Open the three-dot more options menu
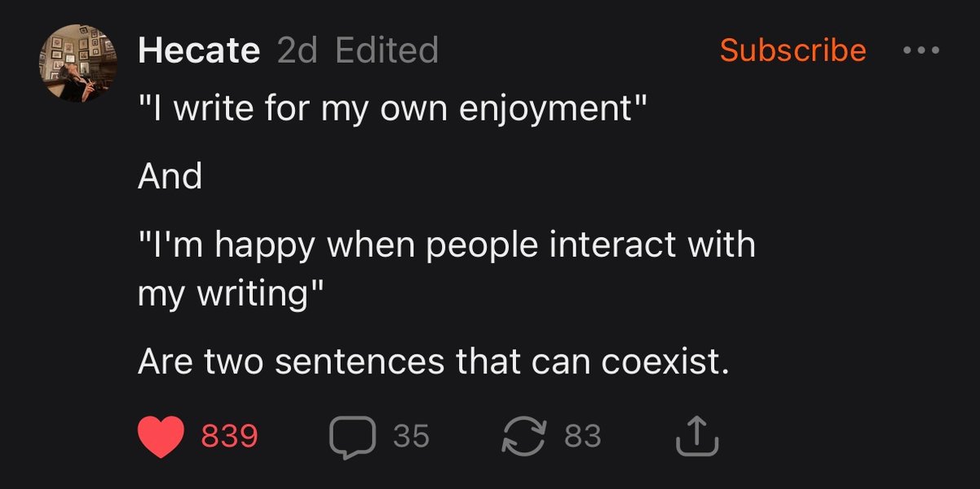Viewport: 980px width, 489px height. (922, 51)
